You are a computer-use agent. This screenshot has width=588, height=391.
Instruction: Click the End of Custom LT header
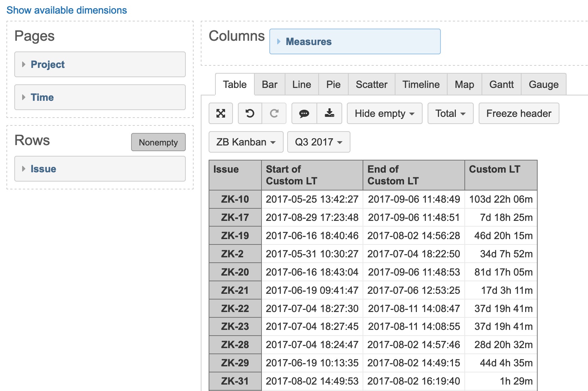pos(414,175)
